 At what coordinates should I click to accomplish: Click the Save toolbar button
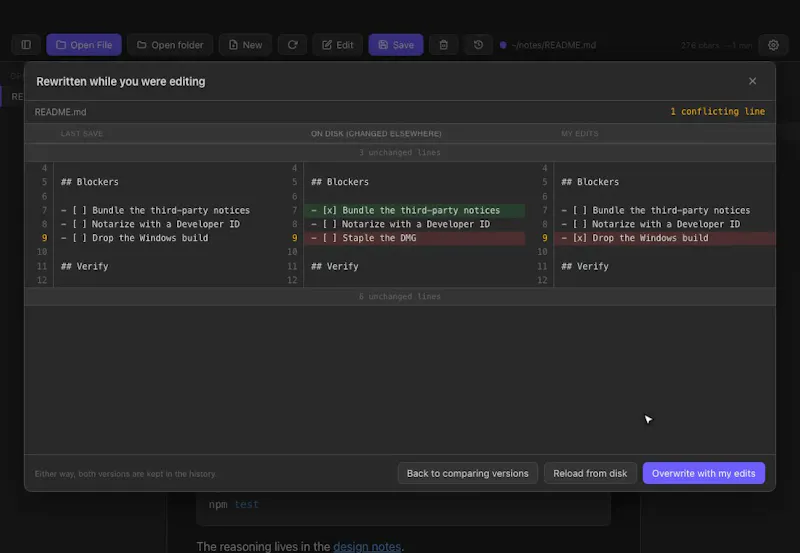[x=396, y=45]
